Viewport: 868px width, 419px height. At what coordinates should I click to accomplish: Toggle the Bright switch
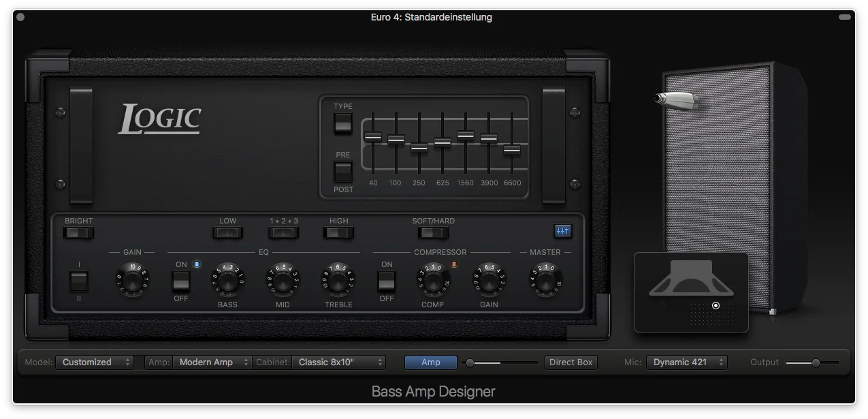(x=78, y=233)
